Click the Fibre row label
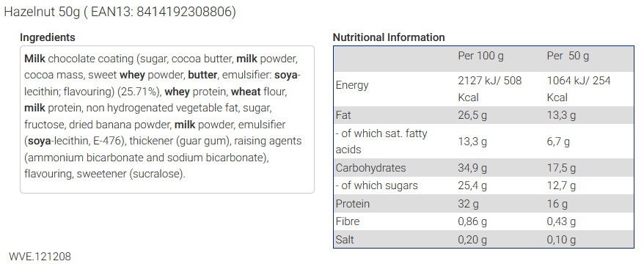This screenshot has height=272, width=644. 348,221
